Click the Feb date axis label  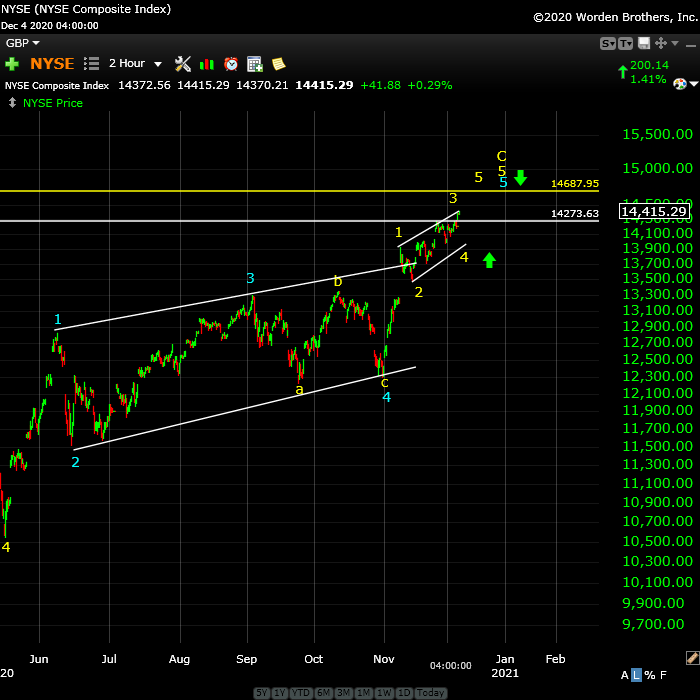pos(555,659)
